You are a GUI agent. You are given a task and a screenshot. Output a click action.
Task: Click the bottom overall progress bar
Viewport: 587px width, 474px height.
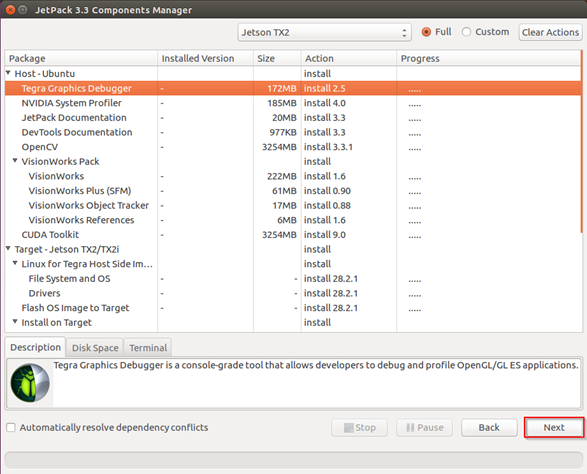[294, 461]
